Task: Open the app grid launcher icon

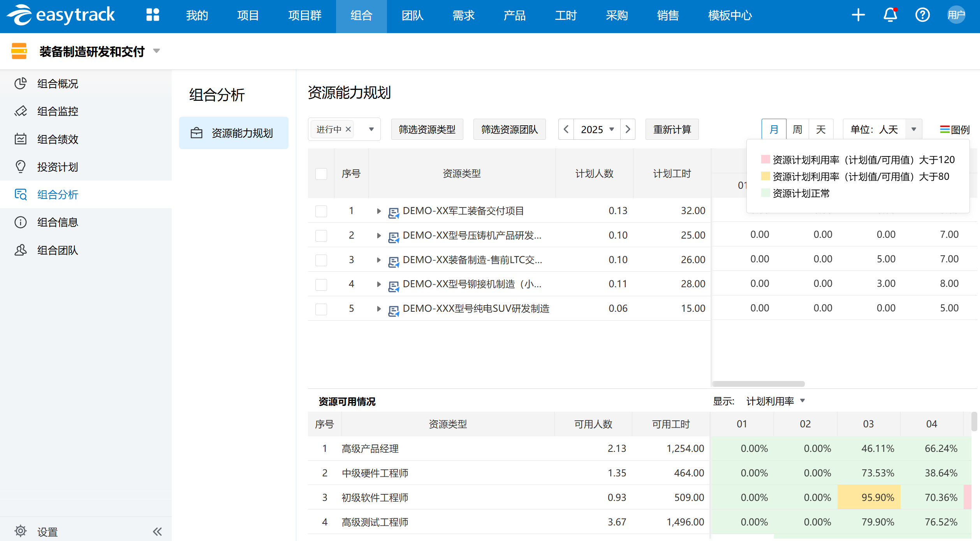Action: [x=153, y=15]
